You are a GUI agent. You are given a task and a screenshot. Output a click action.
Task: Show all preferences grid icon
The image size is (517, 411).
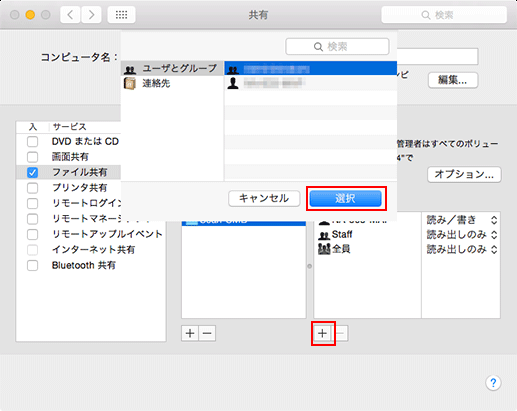point(121,15)
